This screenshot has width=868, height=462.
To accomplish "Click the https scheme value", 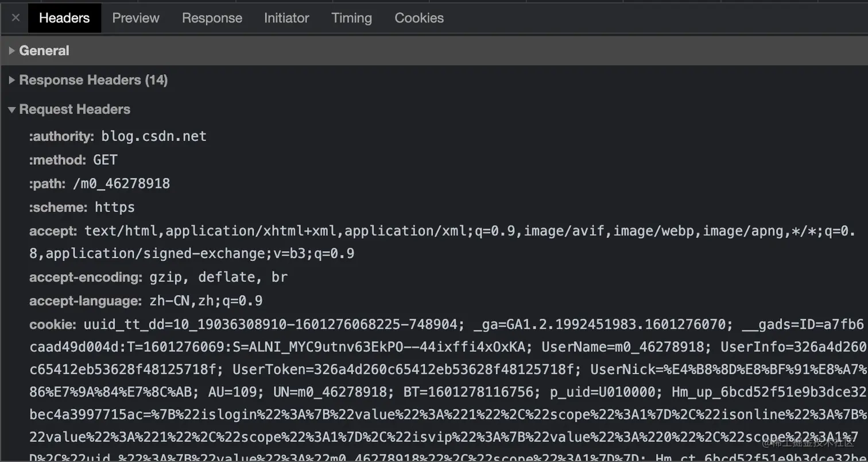I will (x=115, y=207).
